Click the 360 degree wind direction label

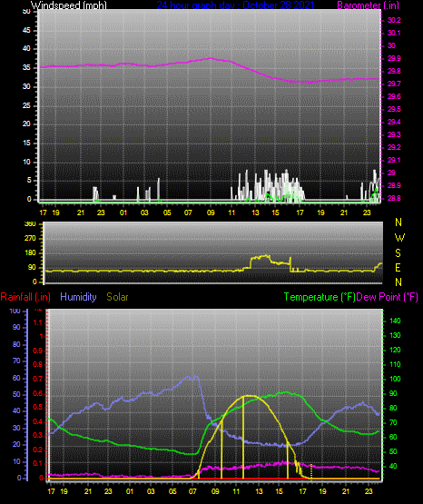pyautogui.click(x=30, y=224)
